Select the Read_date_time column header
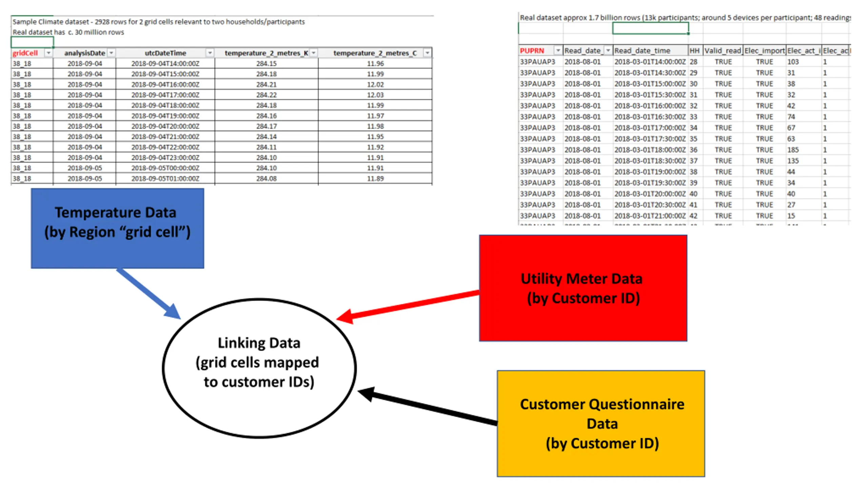Viewport: 868px width, 488px height. point(651,50)
